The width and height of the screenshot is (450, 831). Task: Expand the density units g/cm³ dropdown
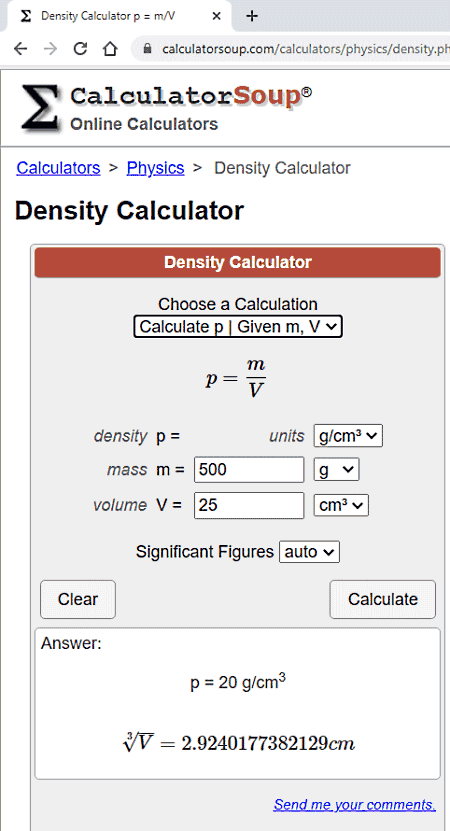pos(348,436)
